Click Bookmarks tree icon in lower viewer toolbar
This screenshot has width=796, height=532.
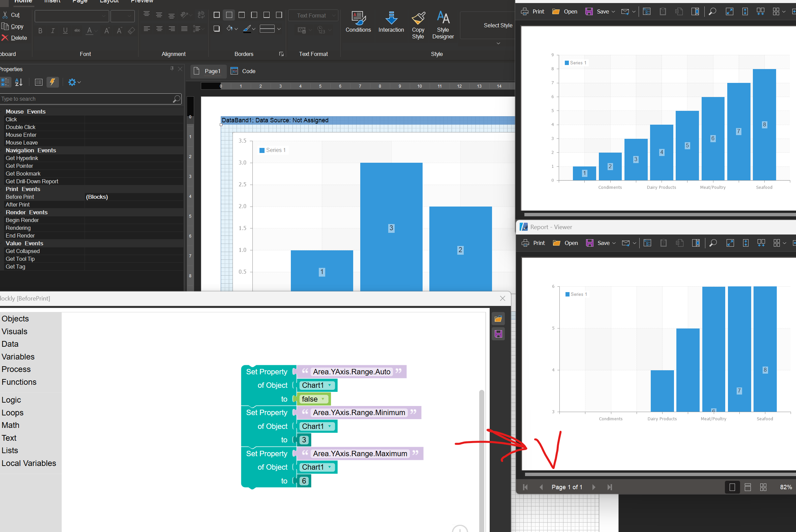(647, 243)
